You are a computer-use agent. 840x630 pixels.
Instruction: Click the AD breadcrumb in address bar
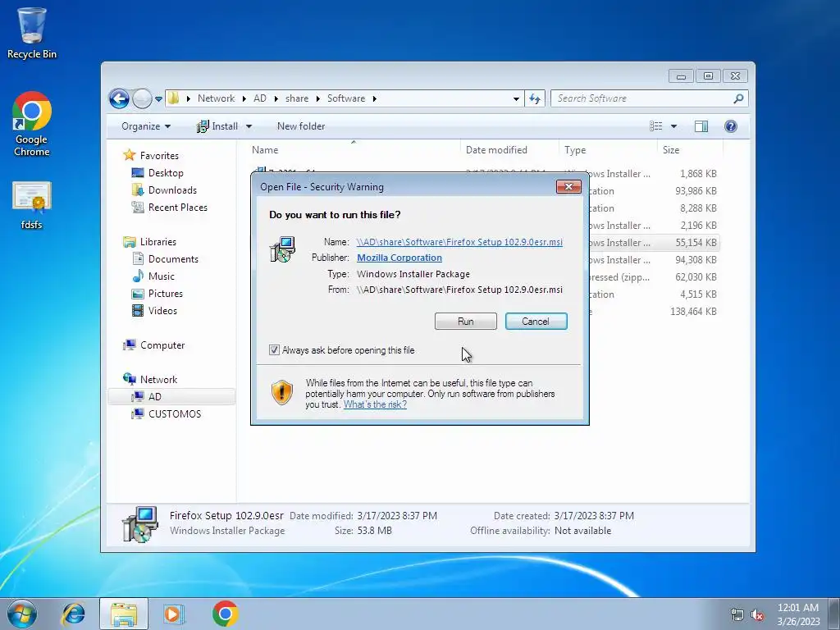[260, 98]
